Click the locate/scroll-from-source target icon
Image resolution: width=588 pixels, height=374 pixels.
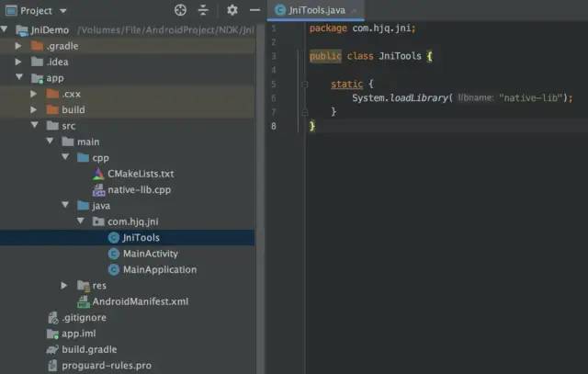(180, 10)
